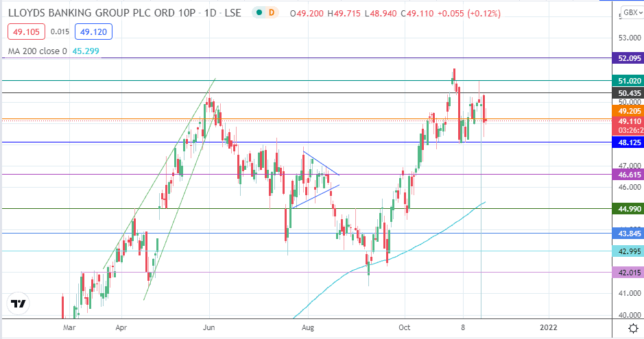Viewport: 644px width, 339px height.
Task: Click the orange D delayed-data badge
Action: 272,13
